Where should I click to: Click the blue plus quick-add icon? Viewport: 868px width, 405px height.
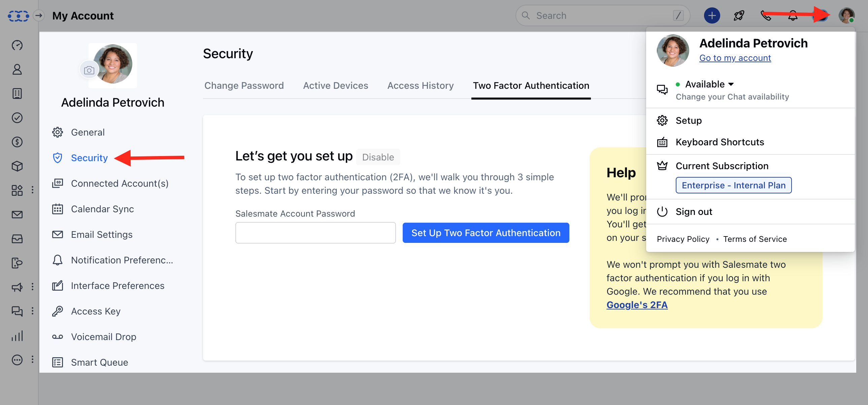pos(712,15)
